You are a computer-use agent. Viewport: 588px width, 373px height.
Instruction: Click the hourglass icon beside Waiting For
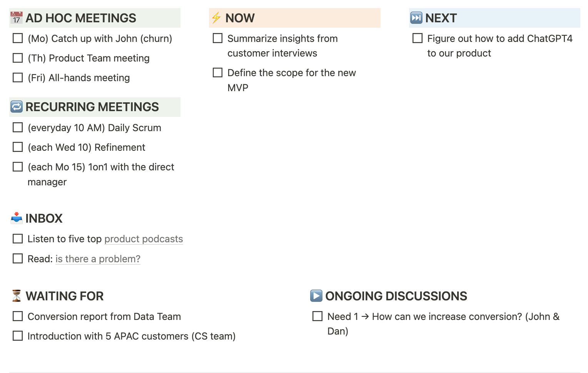pyautogui.click(x=17, y=296)
